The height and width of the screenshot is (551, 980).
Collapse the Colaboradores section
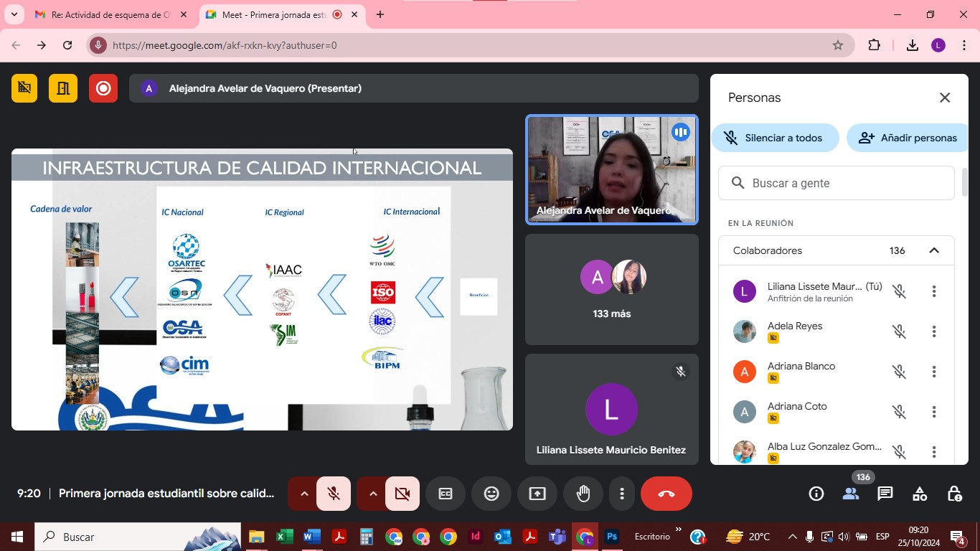tap(934, 250)
